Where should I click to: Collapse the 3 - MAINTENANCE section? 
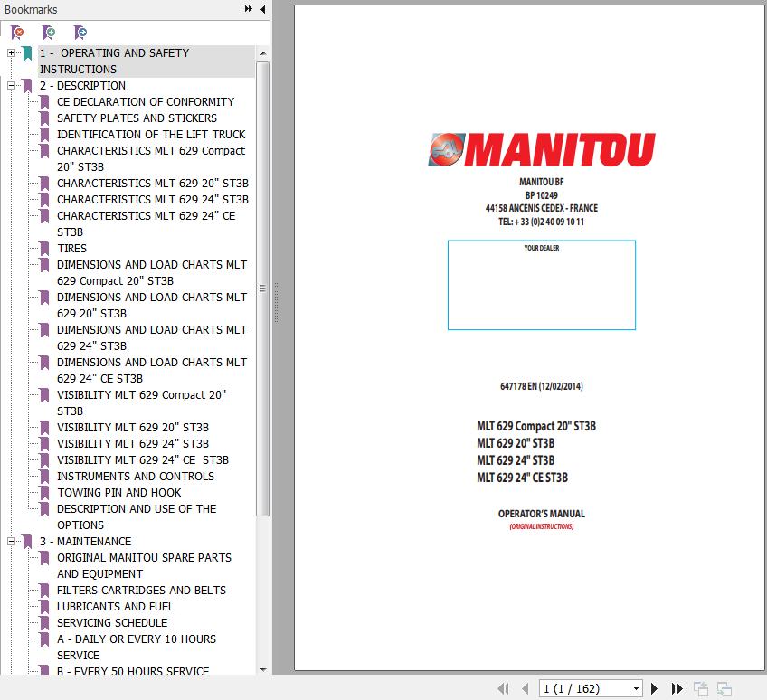(x=11, y=542)
